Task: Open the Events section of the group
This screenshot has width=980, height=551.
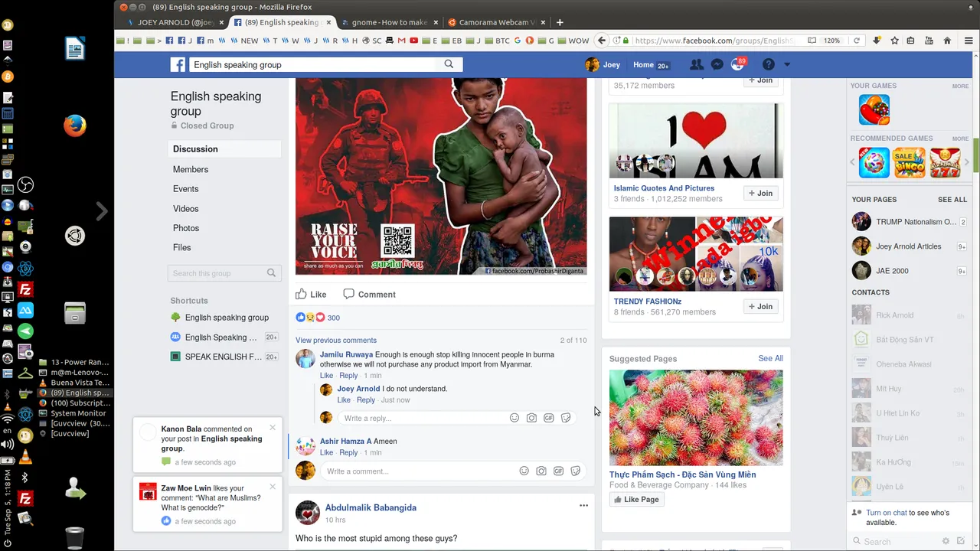Action: 186,189
